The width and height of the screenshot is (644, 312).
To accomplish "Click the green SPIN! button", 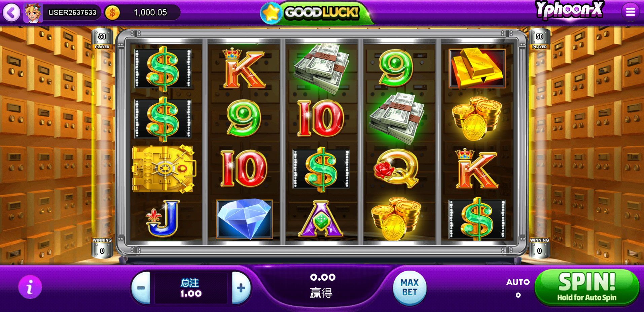I will 587,287.
